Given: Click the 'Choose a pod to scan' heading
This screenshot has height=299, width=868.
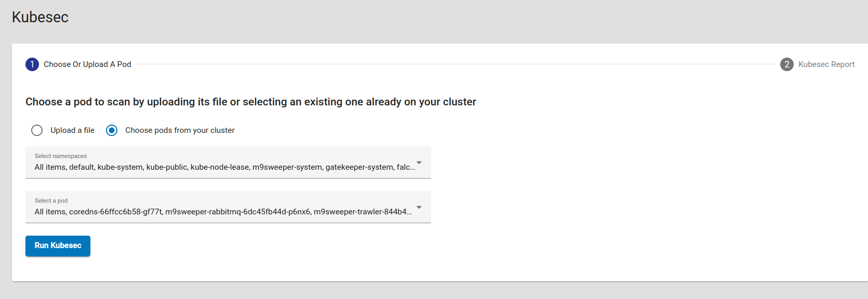Looking at the screenshot, I should pos(250,102).
